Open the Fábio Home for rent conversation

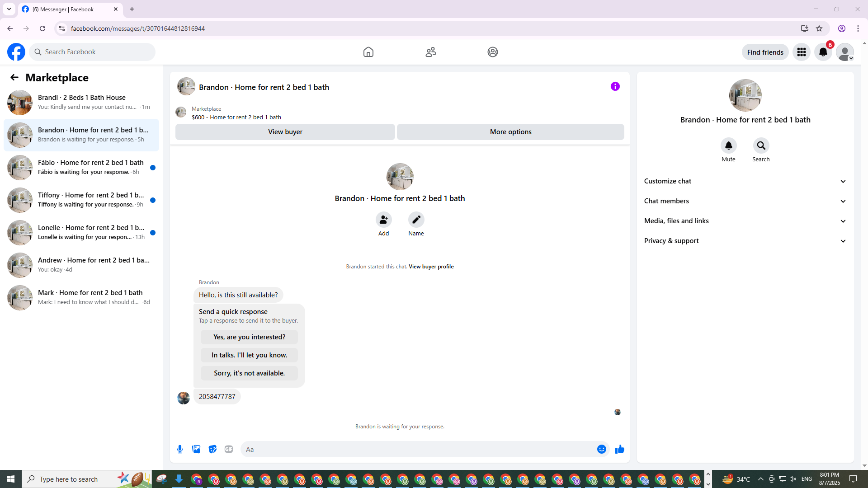pos(81,168)
